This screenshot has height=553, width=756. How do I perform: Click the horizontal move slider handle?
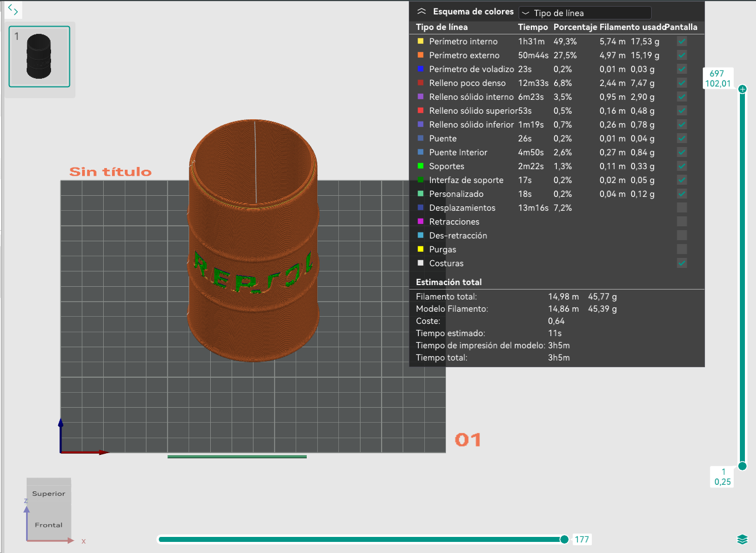point(564,539)
